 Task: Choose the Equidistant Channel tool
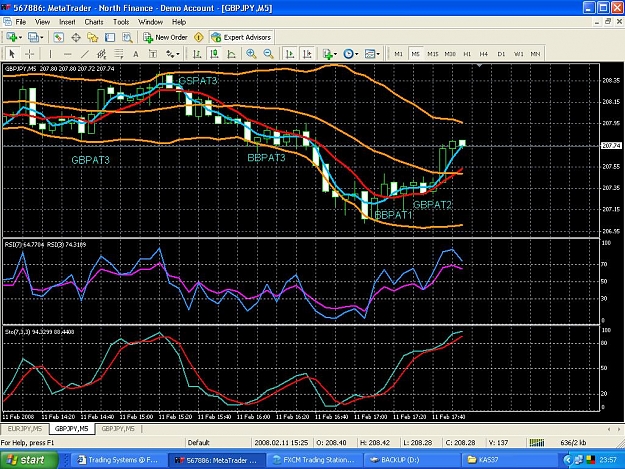(102, 54)
